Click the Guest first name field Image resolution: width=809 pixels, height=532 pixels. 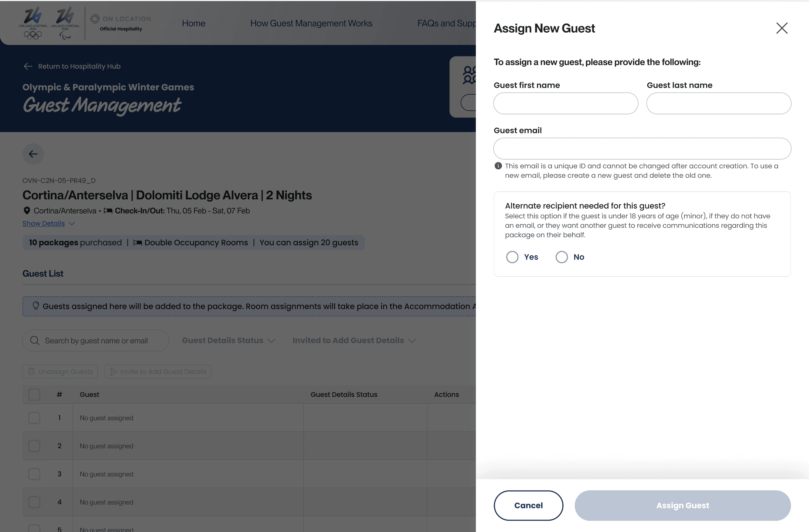pos(566,103)
